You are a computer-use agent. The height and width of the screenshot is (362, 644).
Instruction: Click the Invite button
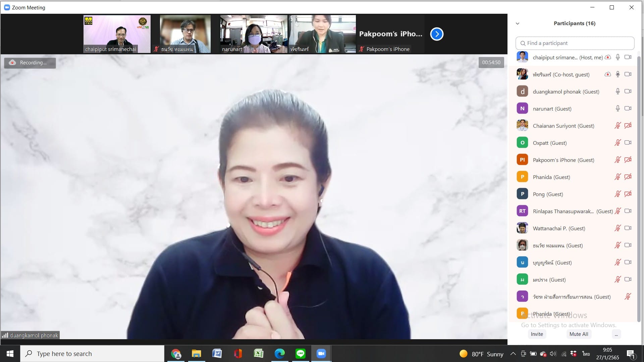537,334
